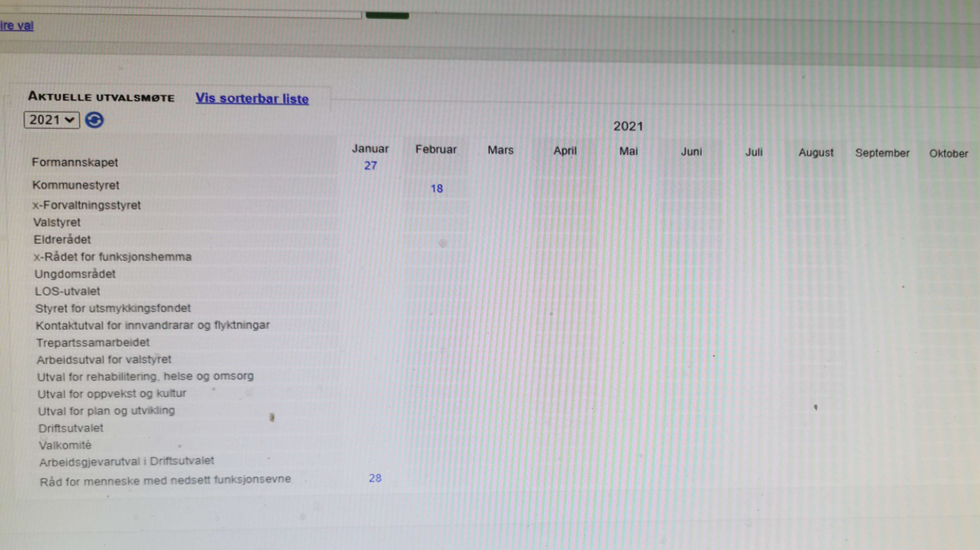This screenshot has width=980, height=550.
Task: Click the Ungdomsrådet committee name
Action: coord(75,274)
